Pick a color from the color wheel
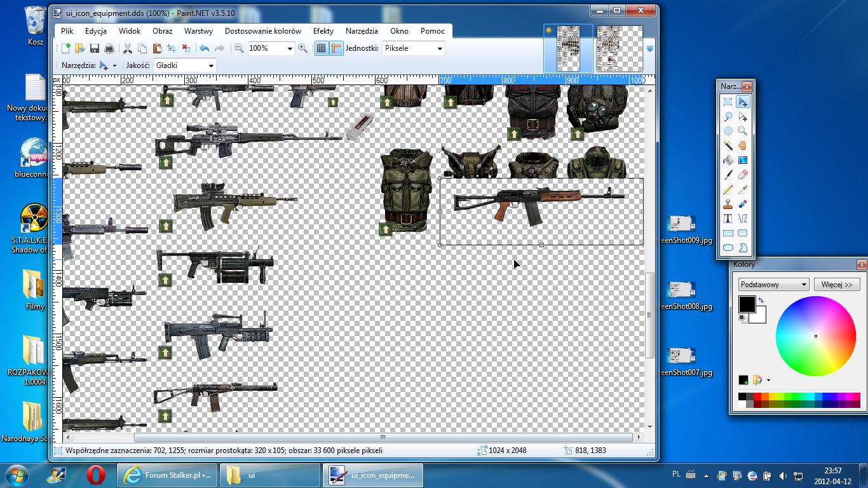Viewport: 868px width, 488px height. coord(816,336)
